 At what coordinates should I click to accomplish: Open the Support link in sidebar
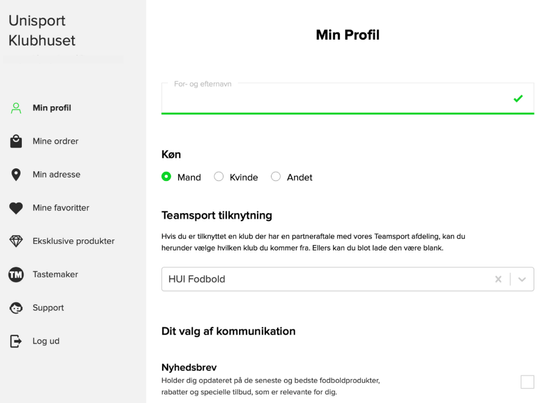[x=48, y=308]
